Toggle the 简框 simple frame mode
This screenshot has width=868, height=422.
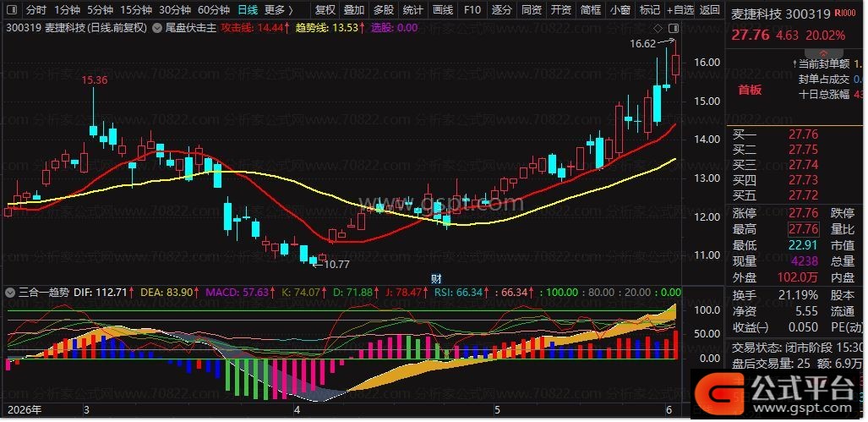coord(591,9)
